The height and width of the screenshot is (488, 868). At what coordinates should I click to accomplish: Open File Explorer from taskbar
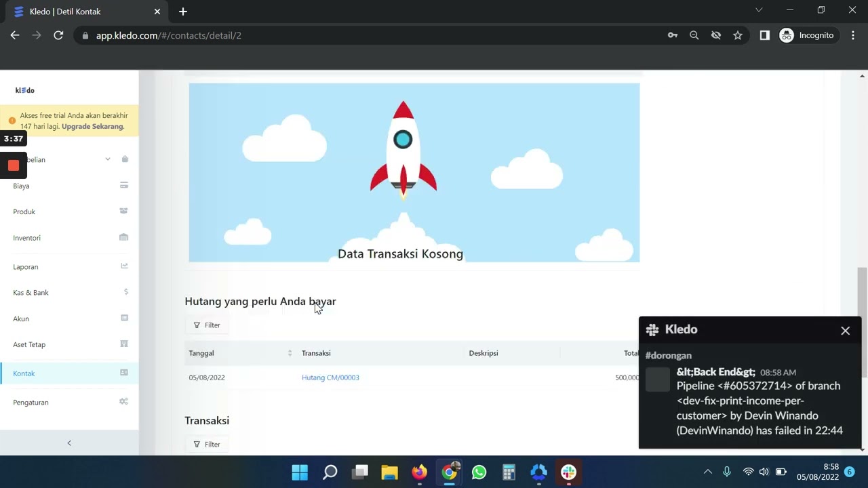click(x=389, y=472)
